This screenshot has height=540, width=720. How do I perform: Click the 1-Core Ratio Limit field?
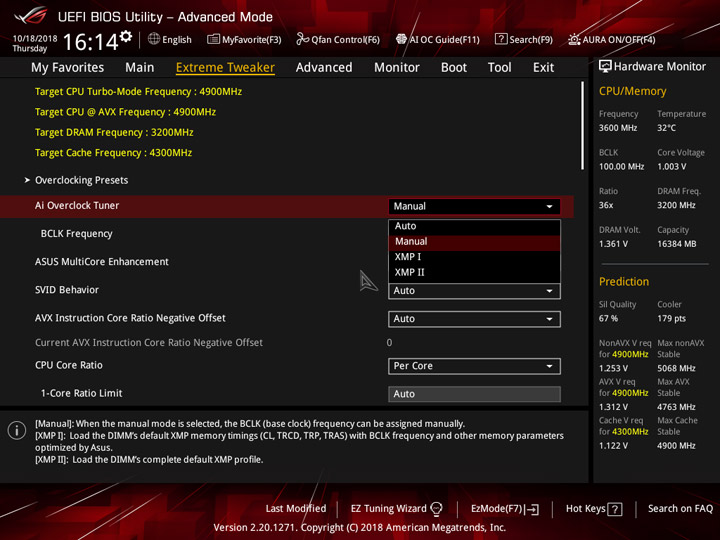(474, 394)
